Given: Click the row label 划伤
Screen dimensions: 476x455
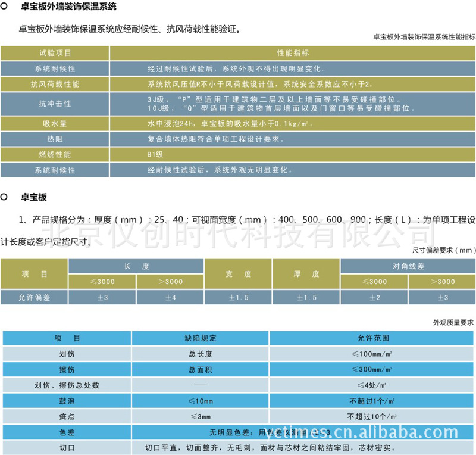Looking at the screenshot, I should pyautogui.click(x=67, y=354).
